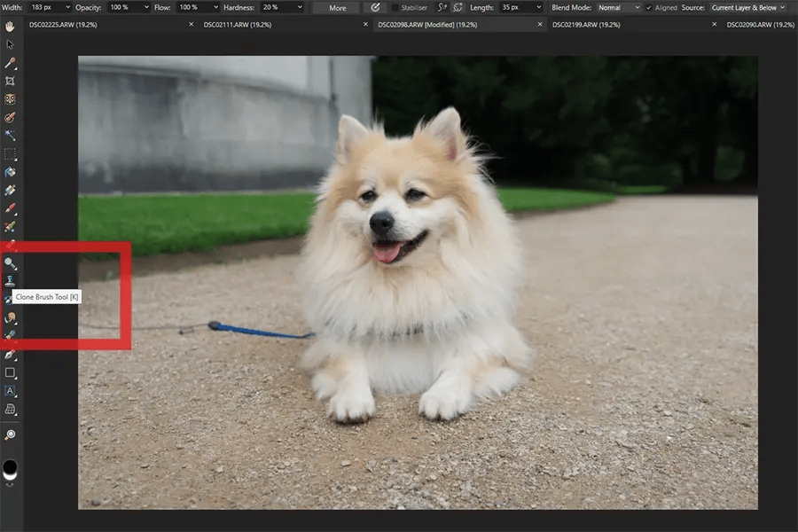The width and height of the screenshot is (798, 532).
Task: Select the Flood Fill bucket tool
Action: pos(10,172)
